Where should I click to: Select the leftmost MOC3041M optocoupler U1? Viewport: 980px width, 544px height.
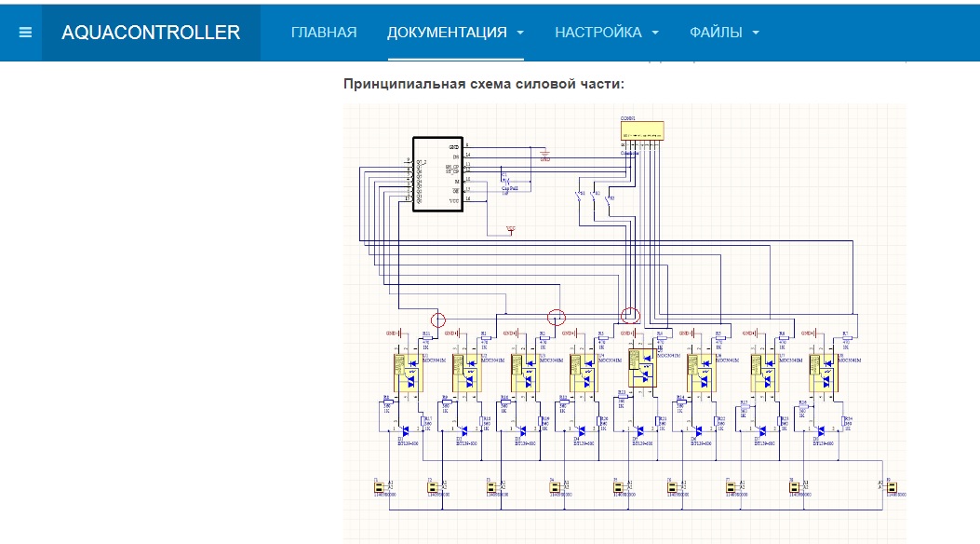[408, 372]
